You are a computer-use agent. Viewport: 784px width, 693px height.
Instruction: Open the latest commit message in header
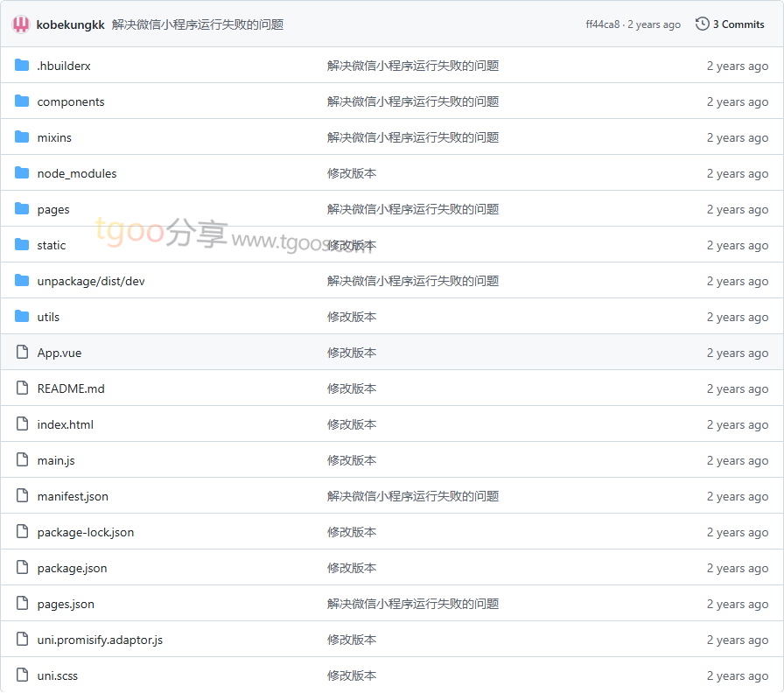click(198, 24)
